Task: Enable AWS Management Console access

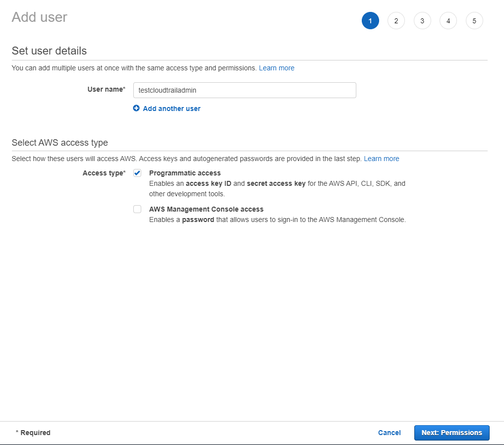Action: 137,209
